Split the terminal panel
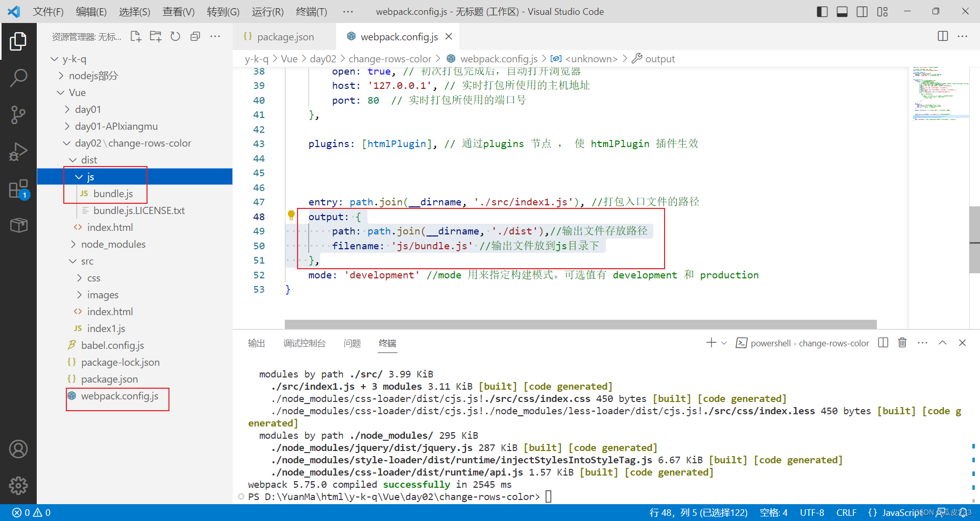Viewport: 980px width, 521px height. click(x=883, y=343)
